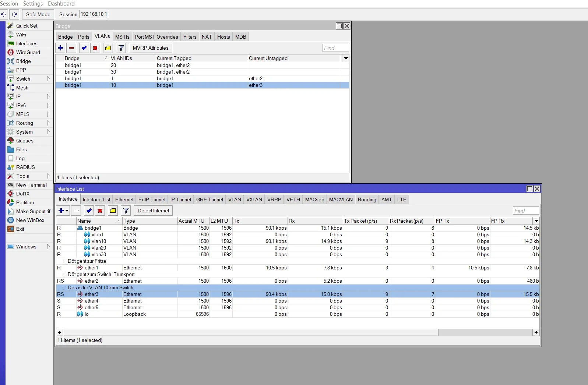Switch to Ports tab in Bridge window
Screen dimensions: 588x385
tap(84, 37)
